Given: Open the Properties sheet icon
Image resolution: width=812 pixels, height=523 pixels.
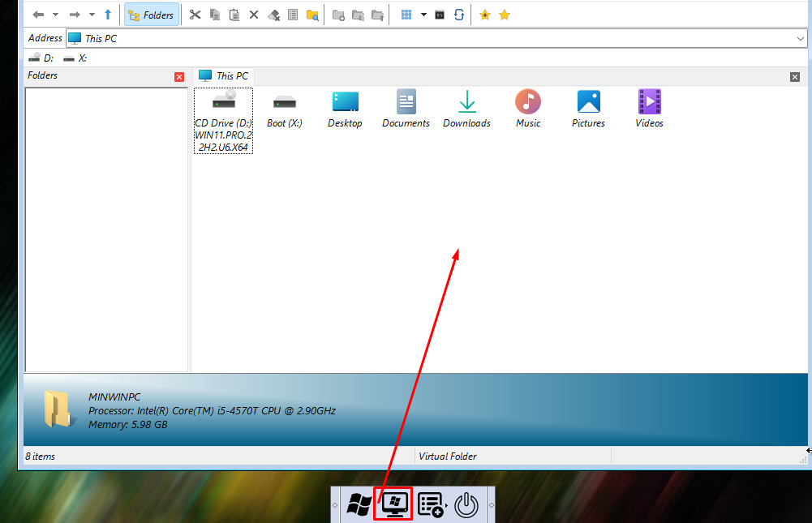Looking at the screenshot, I should [x=293, y=15].
